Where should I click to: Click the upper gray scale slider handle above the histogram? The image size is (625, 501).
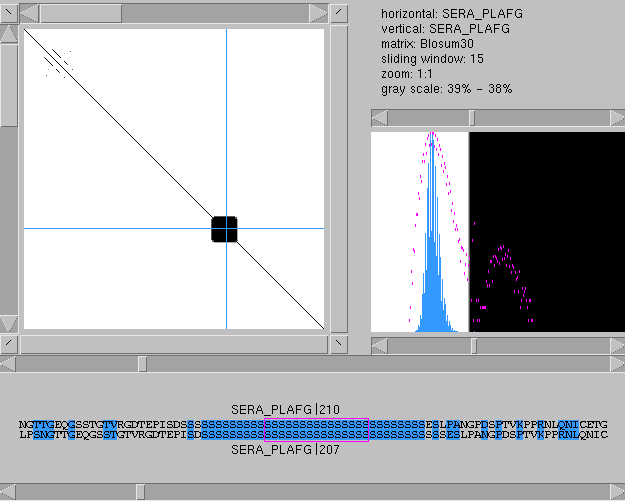point(472,118)
